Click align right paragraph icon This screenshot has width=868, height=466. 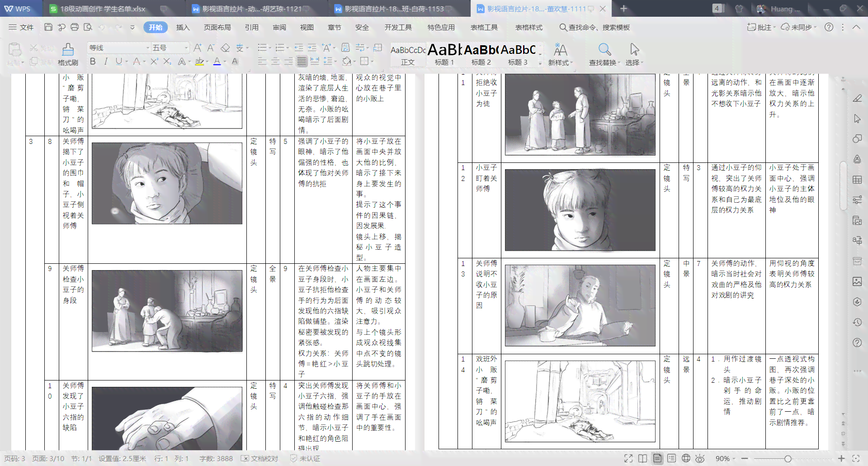pyautogui.click(x=288, y=61)
